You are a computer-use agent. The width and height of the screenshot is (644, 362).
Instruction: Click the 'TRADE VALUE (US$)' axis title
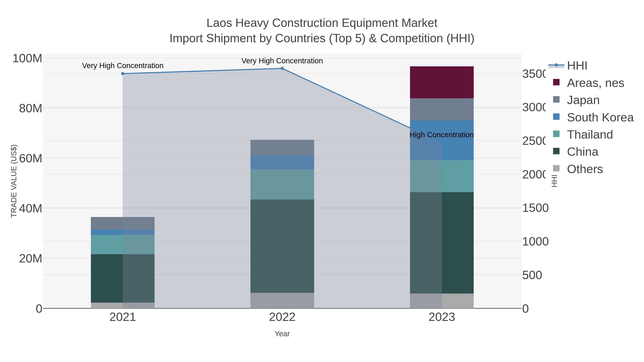[14, 181]
